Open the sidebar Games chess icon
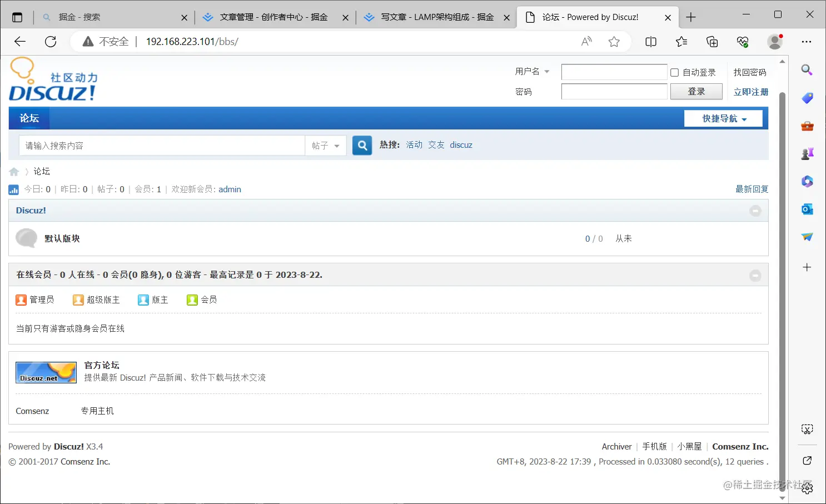The height and width of the screenshot is (504, 826). tap(807, 154)
